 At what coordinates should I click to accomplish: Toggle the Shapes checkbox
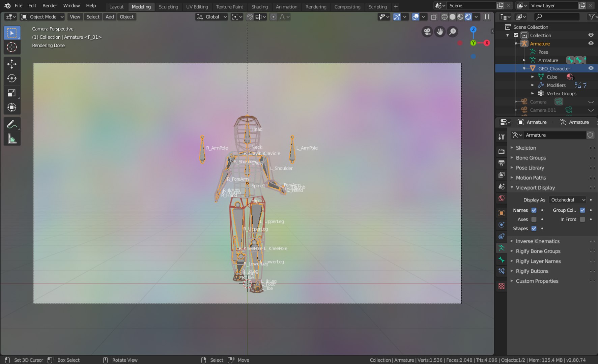pyautogui.click(x=534, y=229)
